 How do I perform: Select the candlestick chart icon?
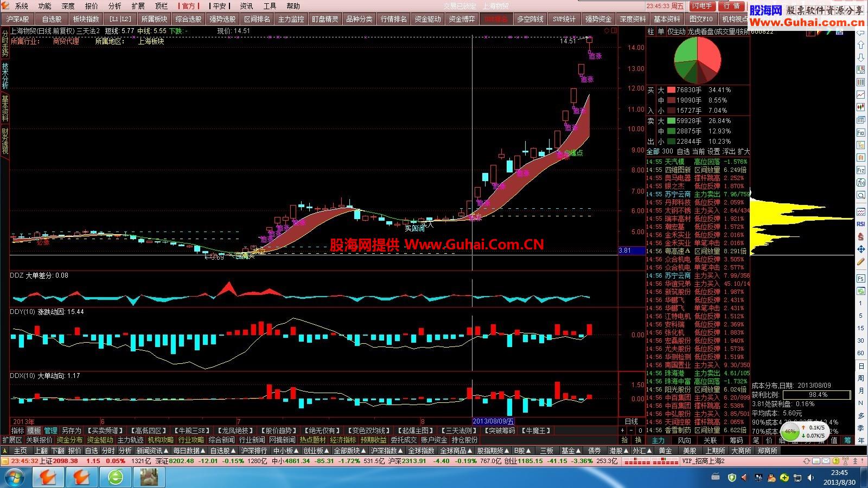[860, 107]
